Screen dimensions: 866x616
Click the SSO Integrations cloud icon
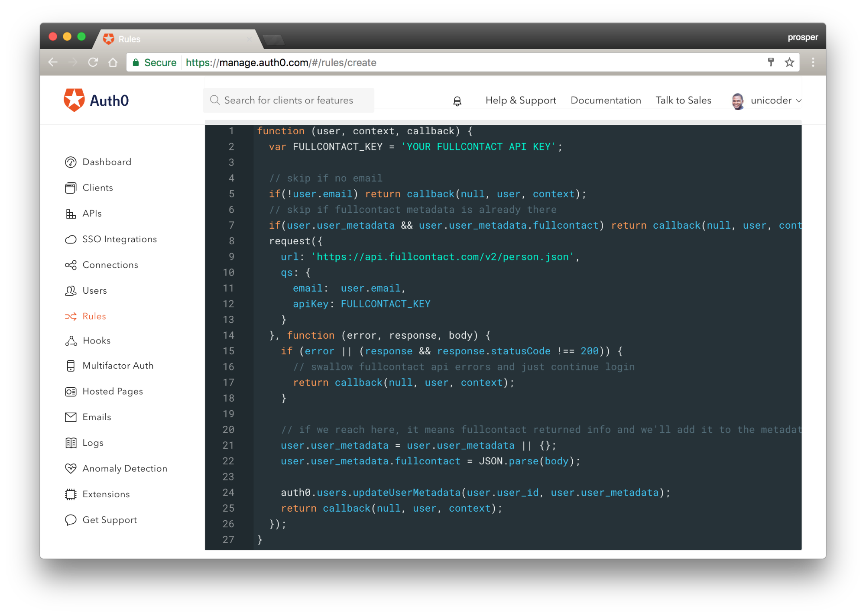point(71,240)
